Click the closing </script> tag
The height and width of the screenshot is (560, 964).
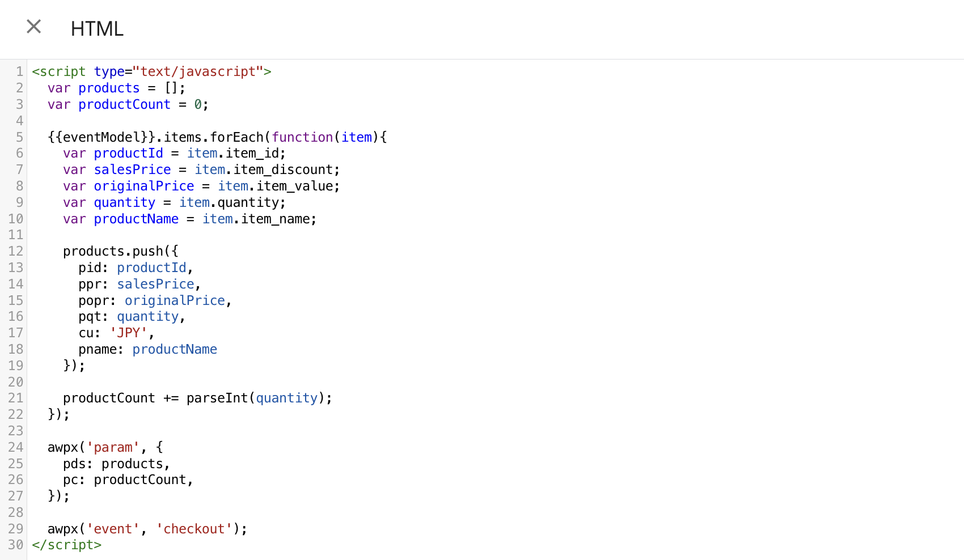67,545
